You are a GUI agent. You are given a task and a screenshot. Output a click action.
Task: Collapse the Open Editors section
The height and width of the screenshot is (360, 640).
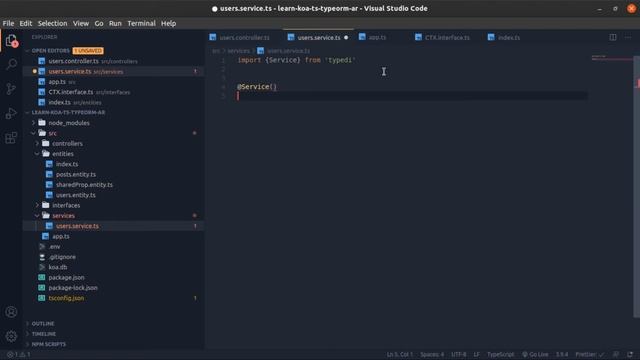coord(27,51)
